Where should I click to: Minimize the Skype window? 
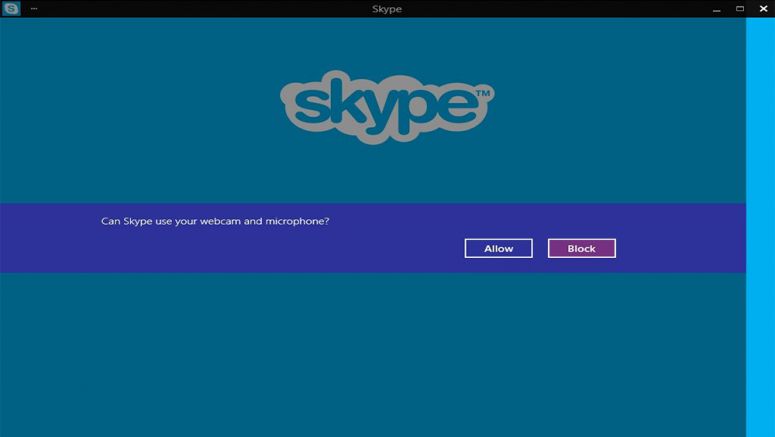[x=718, y=9]
